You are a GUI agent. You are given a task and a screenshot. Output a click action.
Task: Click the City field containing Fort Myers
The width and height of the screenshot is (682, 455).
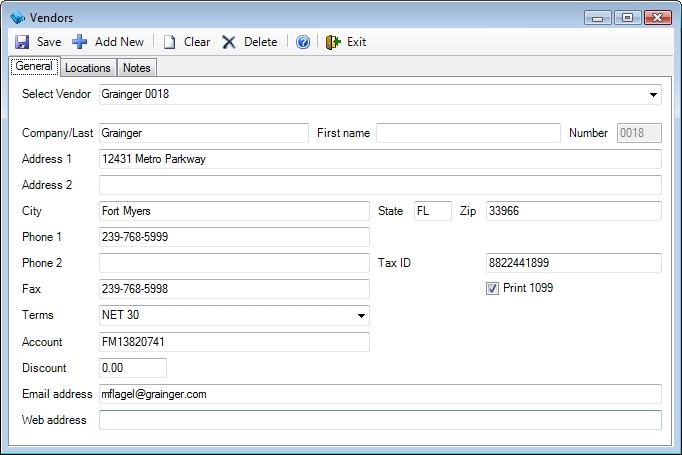pos(234,211)
